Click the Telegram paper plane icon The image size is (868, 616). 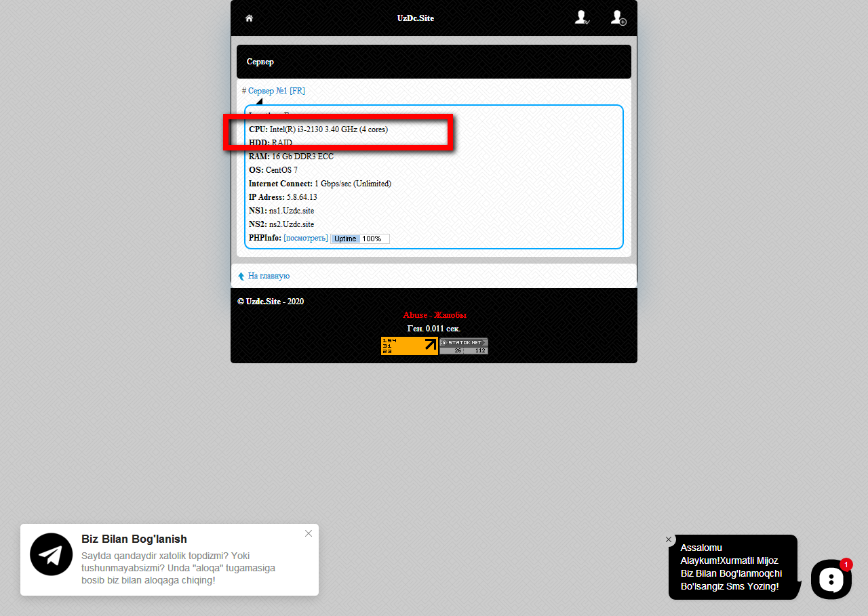[x=51, y=554]
